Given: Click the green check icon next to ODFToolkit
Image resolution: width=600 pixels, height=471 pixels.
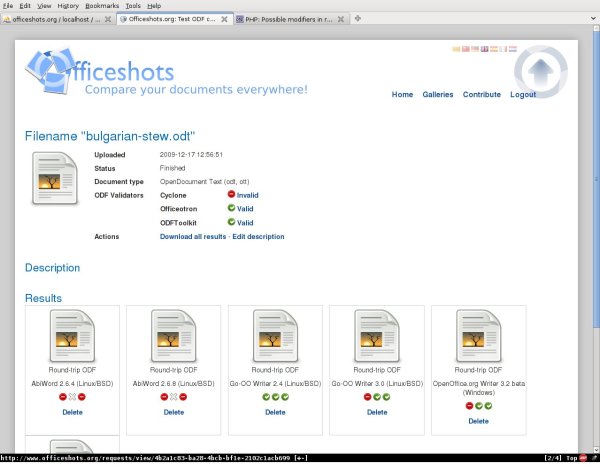Looking at the screenshot, I should [x=231, y=222].
